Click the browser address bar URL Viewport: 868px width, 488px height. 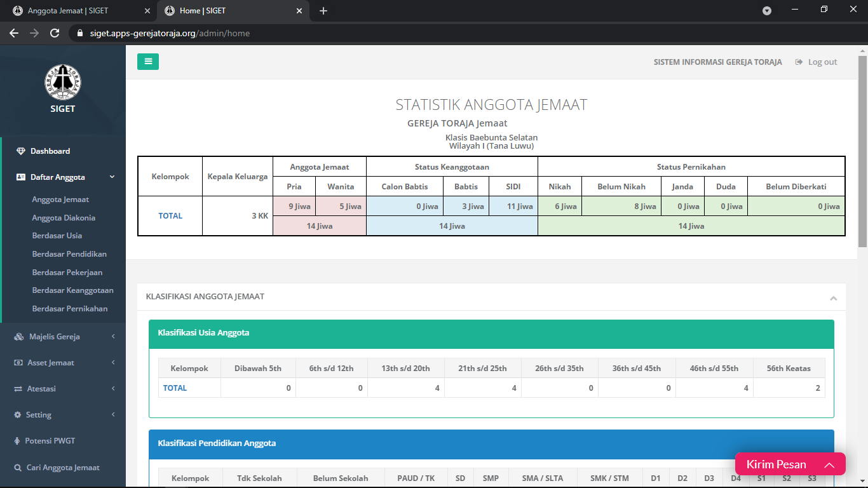pos(170,33)
